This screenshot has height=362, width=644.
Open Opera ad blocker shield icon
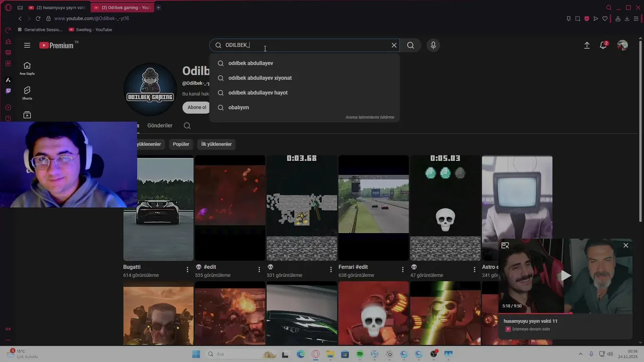587,19
